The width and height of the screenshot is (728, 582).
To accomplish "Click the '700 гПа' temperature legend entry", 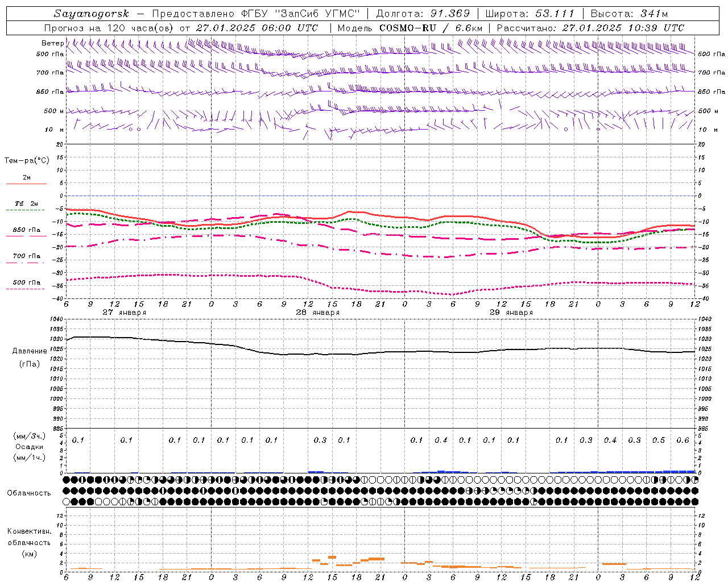I will [26, 256].
